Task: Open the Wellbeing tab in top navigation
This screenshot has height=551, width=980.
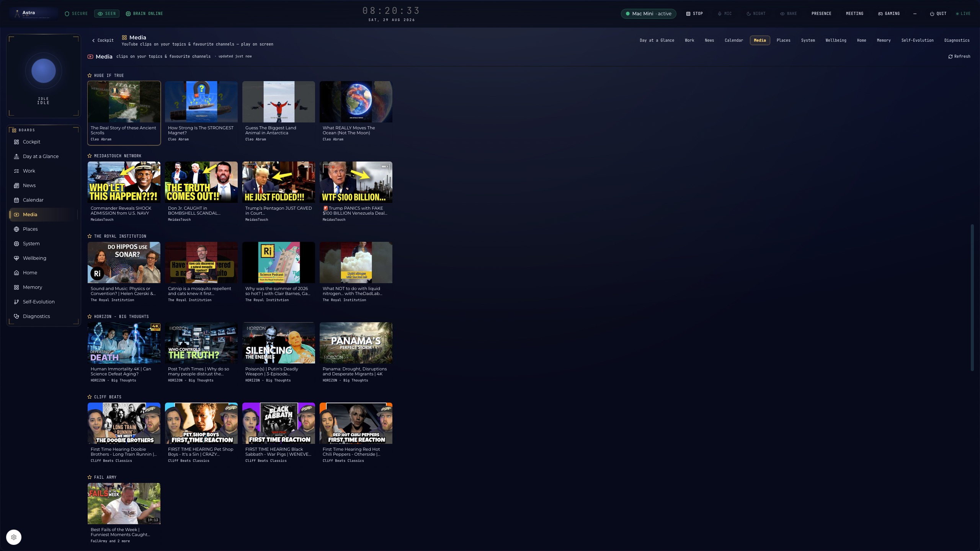Action: click(836, 41)
